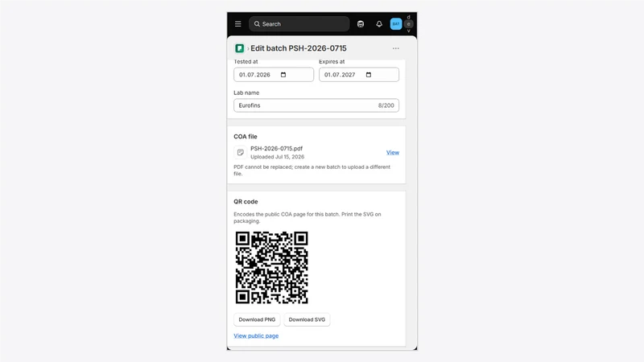Click the Search bar
The image size is (644, 362).
pyautogui.click(x=299, y=24)
